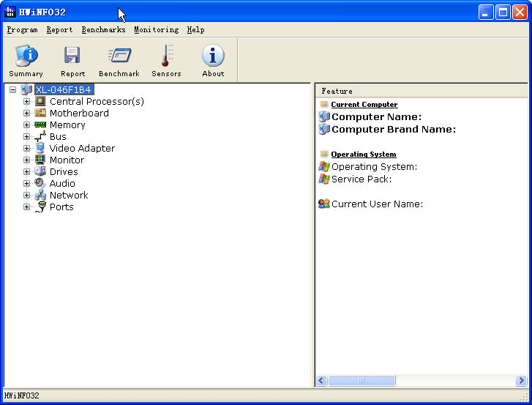Launch the Benchmark tool icon

pyautogui.click(x=119, y=56)
